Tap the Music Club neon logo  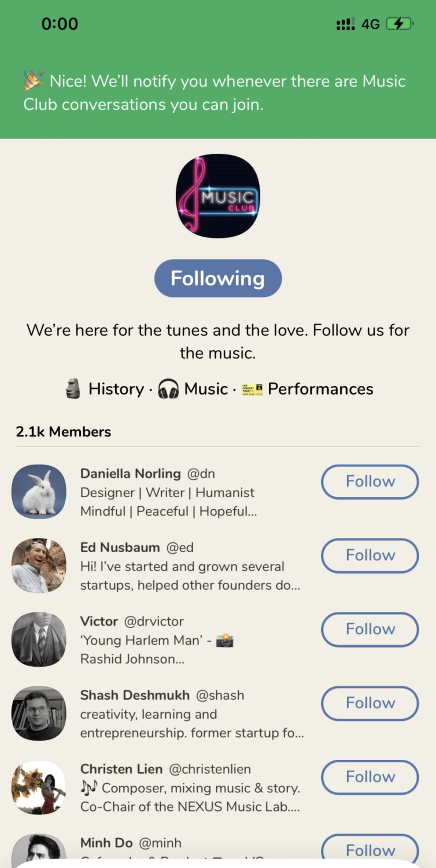(x=218, y=196)
